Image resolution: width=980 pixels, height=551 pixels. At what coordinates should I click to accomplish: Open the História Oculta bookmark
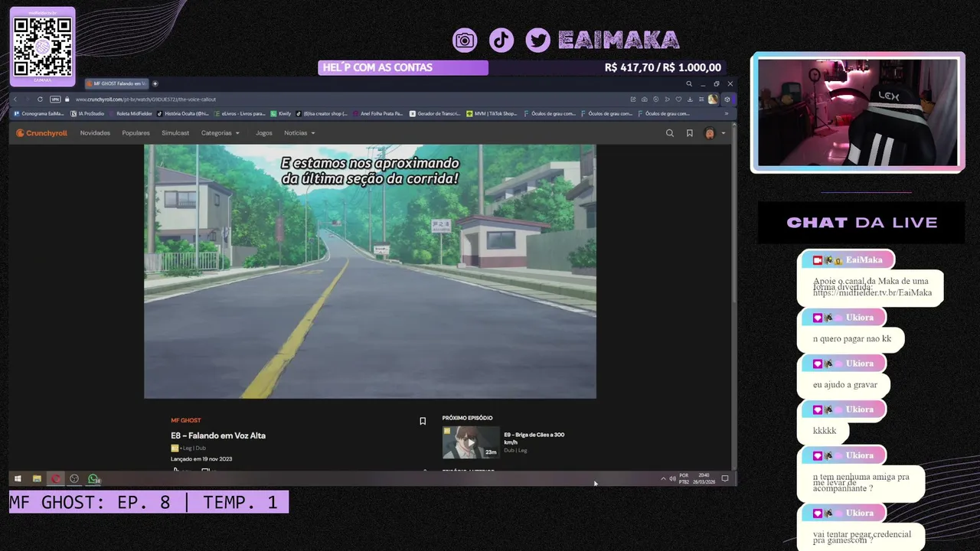tap(183, 113)
